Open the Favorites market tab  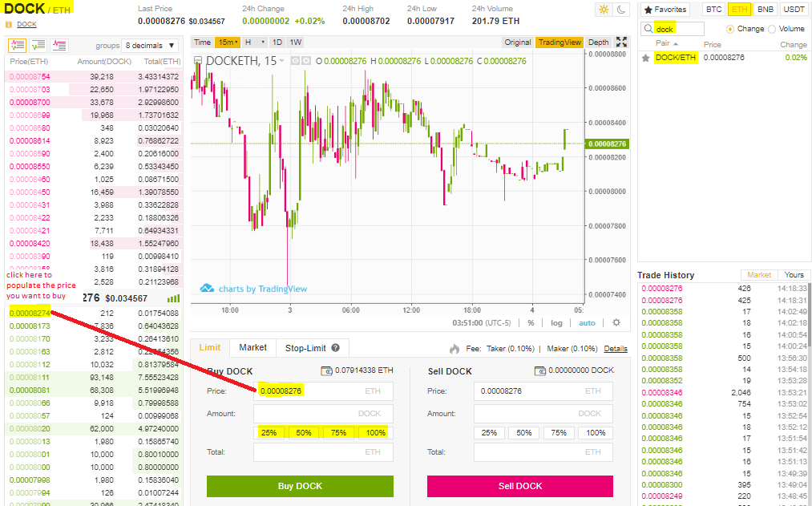[665, 10]
